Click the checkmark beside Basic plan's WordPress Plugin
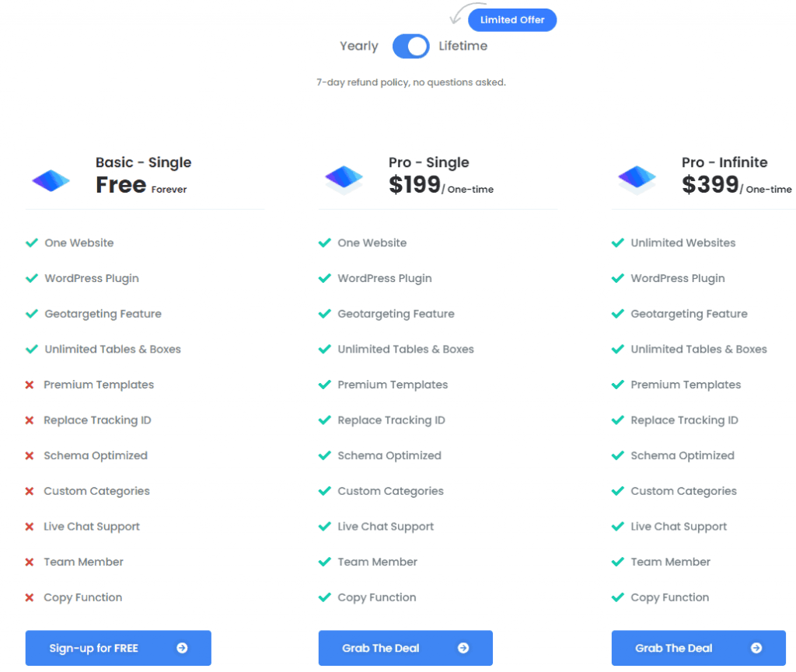Screen dimensions: 796x672 coord(31,278)
